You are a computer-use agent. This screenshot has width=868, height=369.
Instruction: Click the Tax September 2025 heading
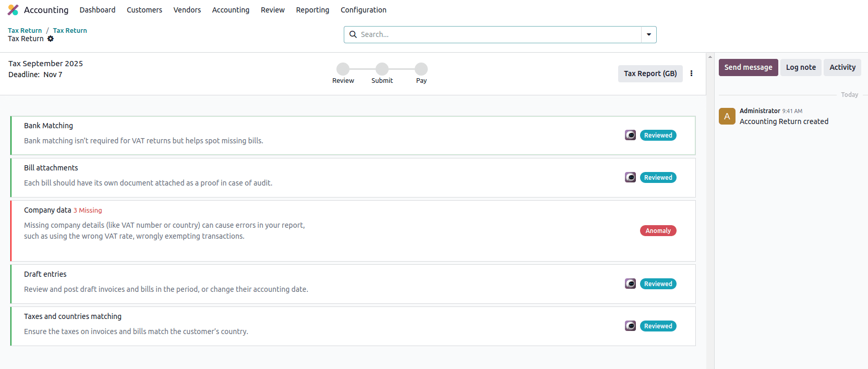(x=45, y=64)
